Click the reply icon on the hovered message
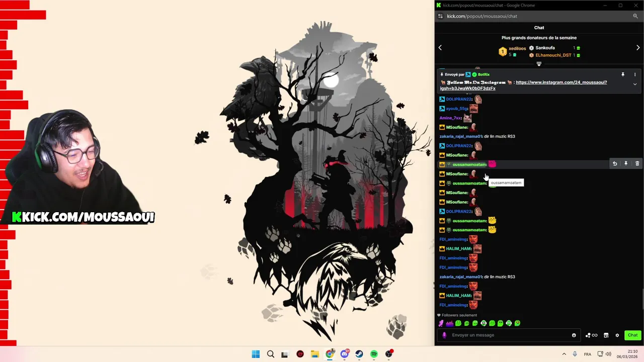Screen dimensions: 644x362 point(615,164)
